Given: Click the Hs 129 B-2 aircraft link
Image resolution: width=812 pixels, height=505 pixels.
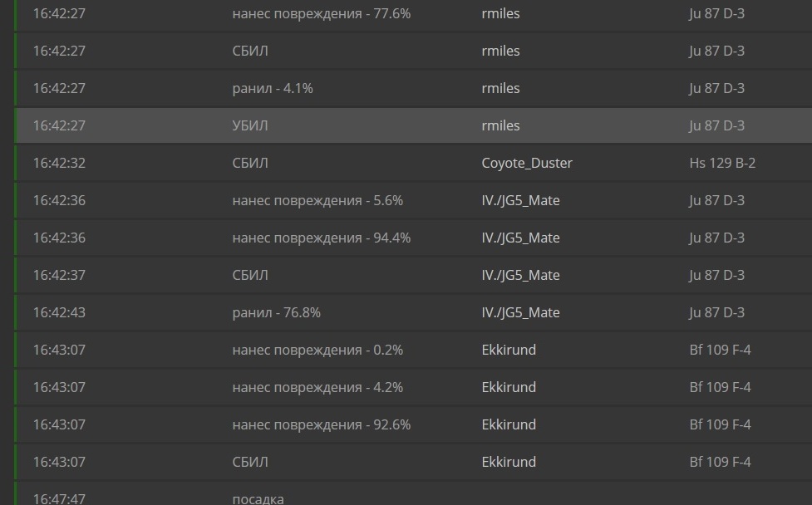Looking at the screenshot, I should pyautogui.click(x=722, y=163).
